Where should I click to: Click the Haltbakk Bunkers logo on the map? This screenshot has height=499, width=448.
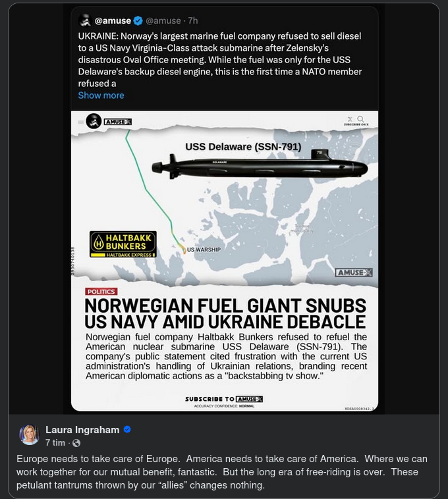click(123, 244)
